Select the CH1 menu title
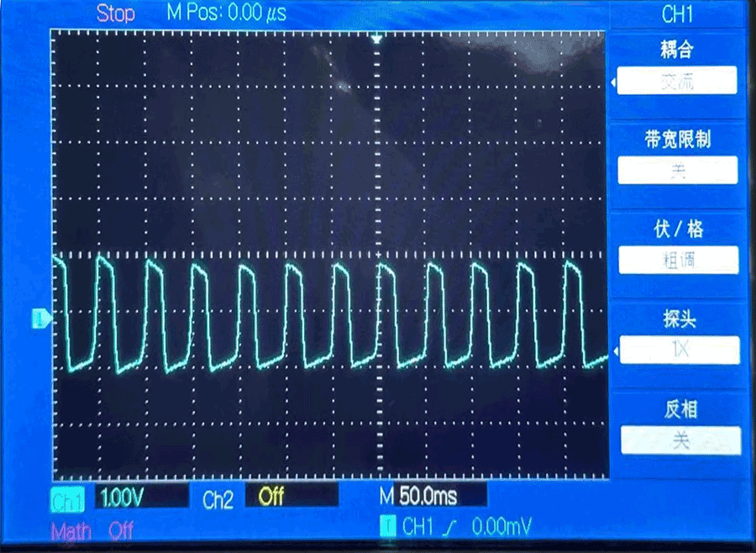 point(679,13)
